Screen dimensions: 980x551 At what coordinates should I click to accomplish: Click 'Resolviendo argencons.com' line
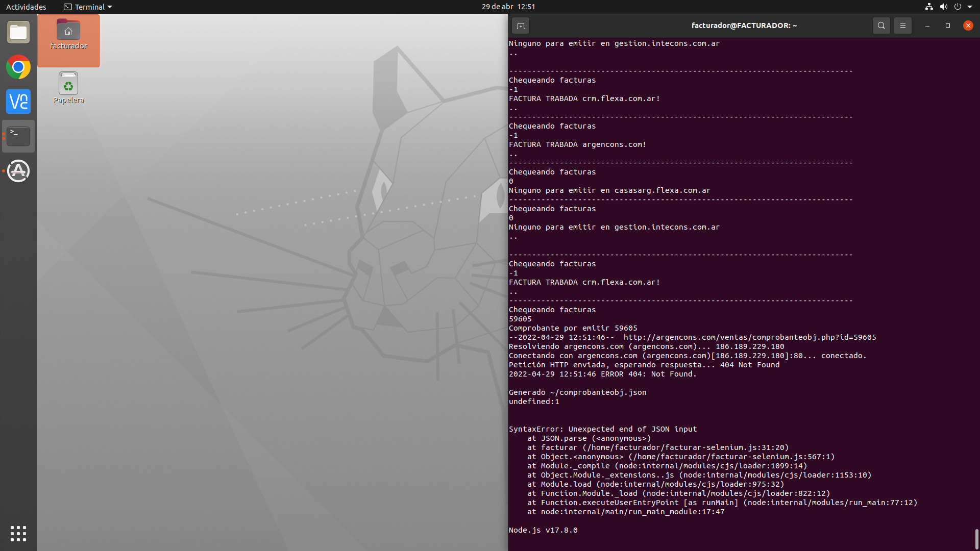click(x=647, y=346)
